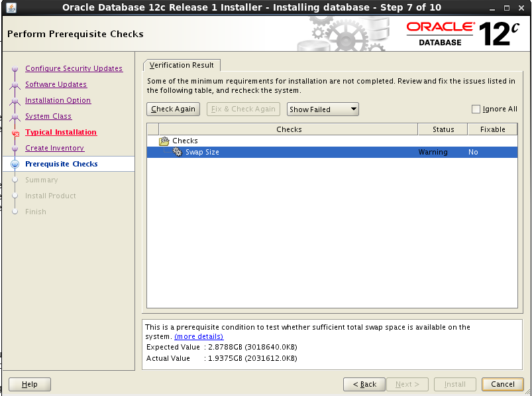This screenshot has height=396, width=532.
Task: Select the Checks root tree row
Action: click(x=332, y=141)
